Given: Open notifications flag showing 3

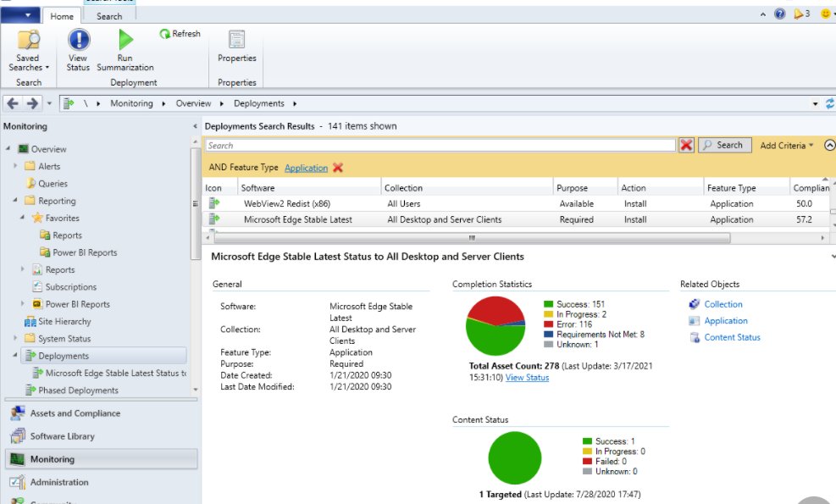Looking at the screenshot, I should point(801,14).
